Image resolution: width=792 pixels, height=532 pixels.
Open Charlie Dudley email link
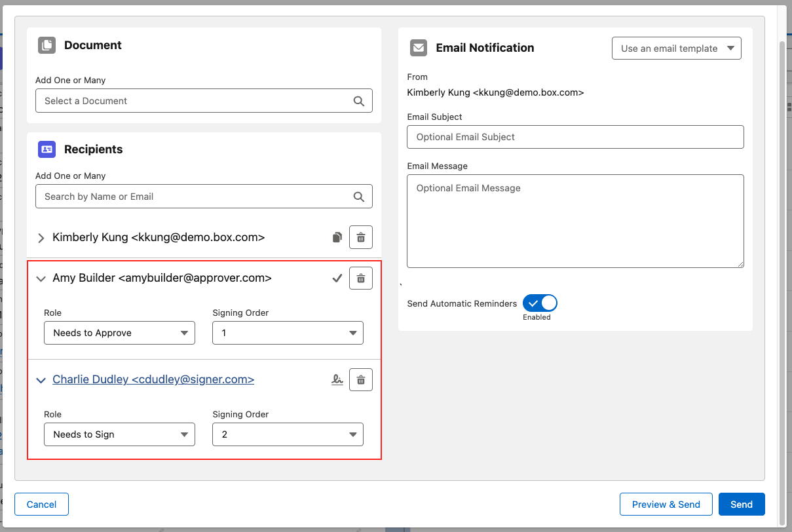point(153,379)
